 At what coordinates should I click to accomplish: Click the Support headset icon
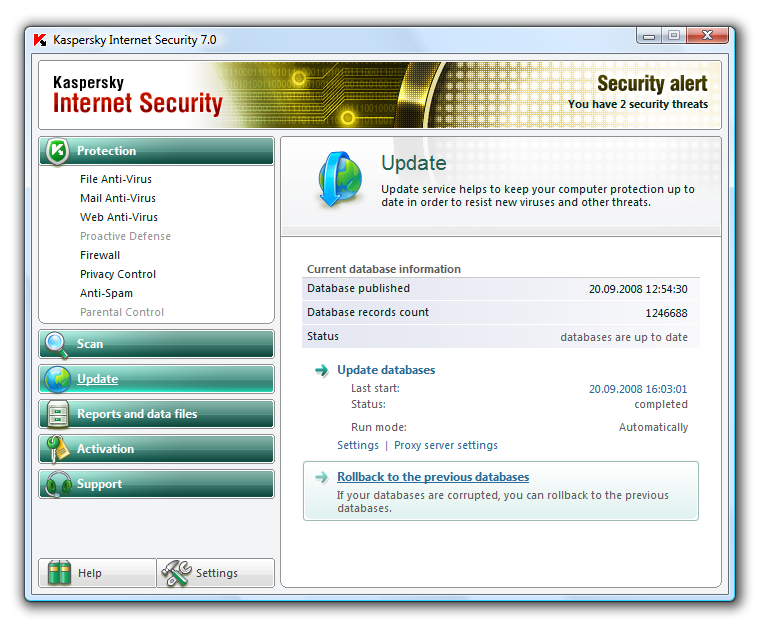[x=57, y=484]
